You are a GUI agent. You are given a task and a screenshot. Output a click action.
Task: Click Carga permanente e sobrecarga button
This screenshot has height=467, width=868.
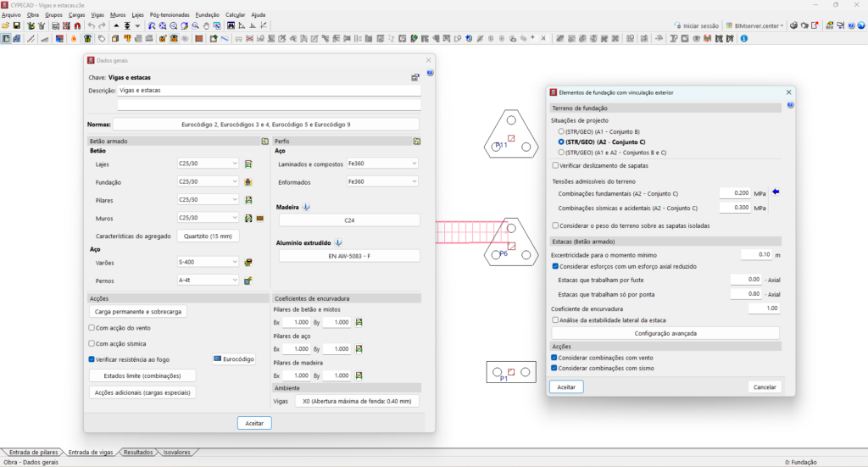tap(138, 312)
